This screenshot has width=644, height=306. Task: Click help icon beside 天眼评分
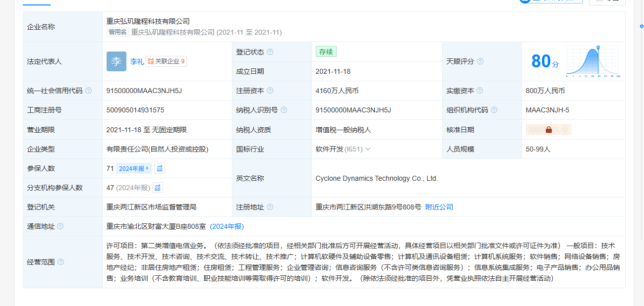[480, 62]
